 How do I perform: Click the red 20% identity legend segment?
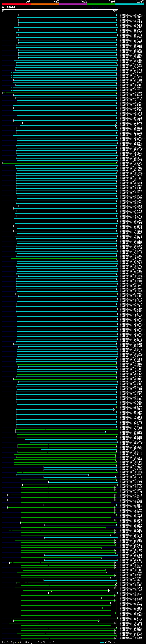pos(16,4)
